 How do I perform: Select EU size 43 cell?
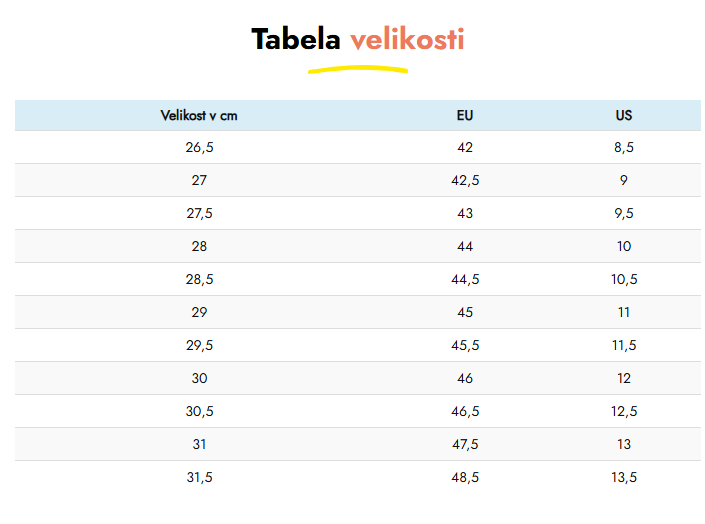pyautogui.click(x=465, y=213)
